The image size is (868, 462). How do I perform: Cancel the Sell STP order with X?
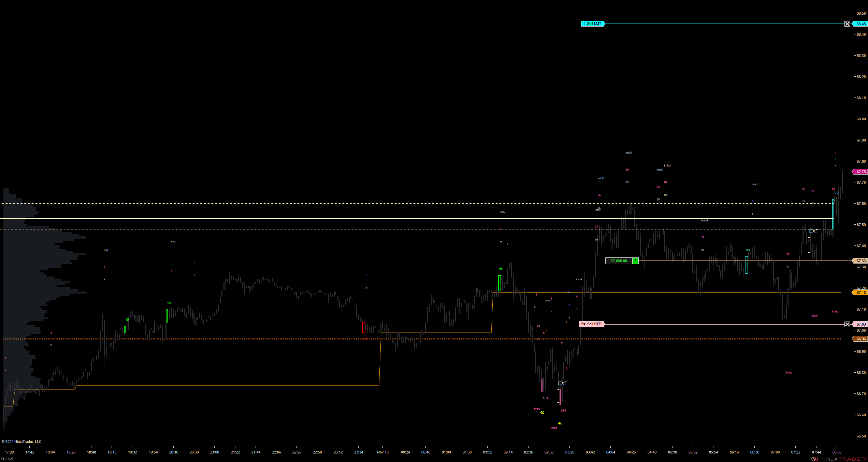(847, 324)
